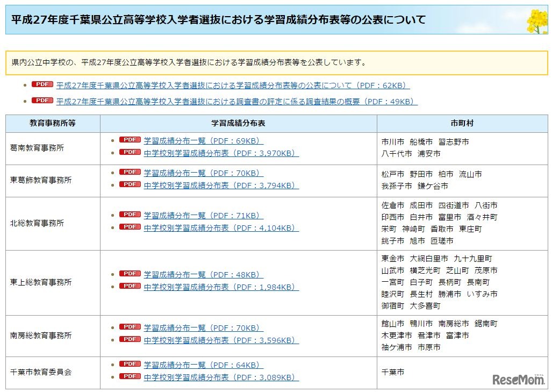552x392 pixels.
Task: Click the PDF icon for 東上総 学習成績分布一覧
Action: (x=130, y=274)
